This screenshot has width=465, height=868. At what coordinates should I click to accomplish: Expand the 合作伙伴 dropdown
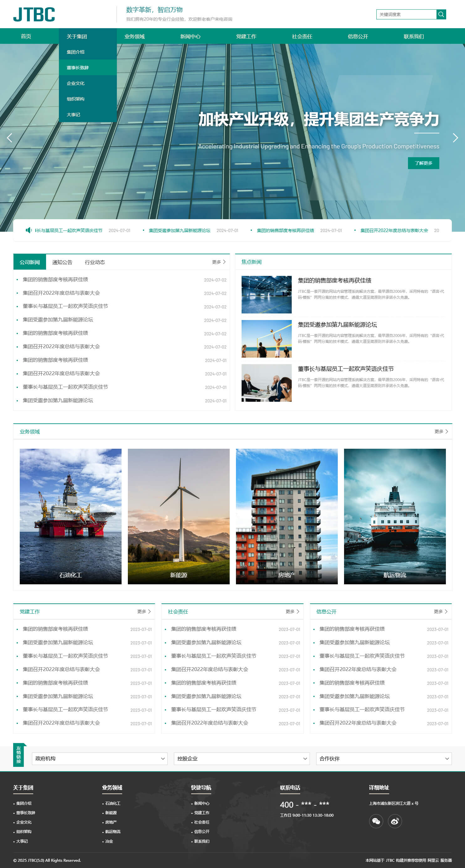point(384,758)
